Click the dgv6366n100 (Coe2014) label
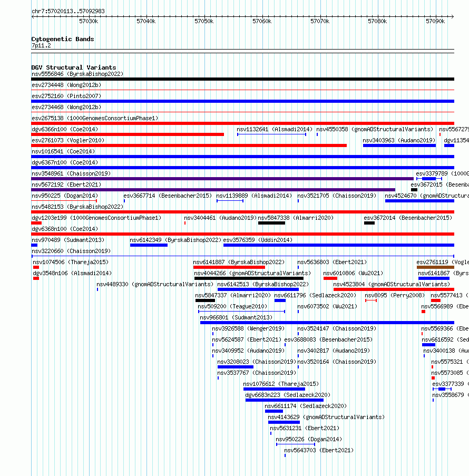 click(x=65, y=129)
